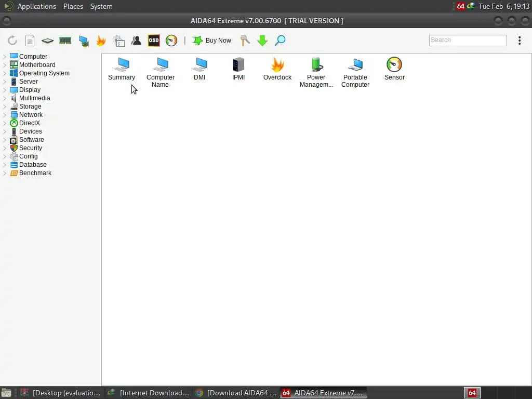Screen dimensions: 532x399
Task: Click the clock showing Tue Feb 6
Action: coord(504,6)
